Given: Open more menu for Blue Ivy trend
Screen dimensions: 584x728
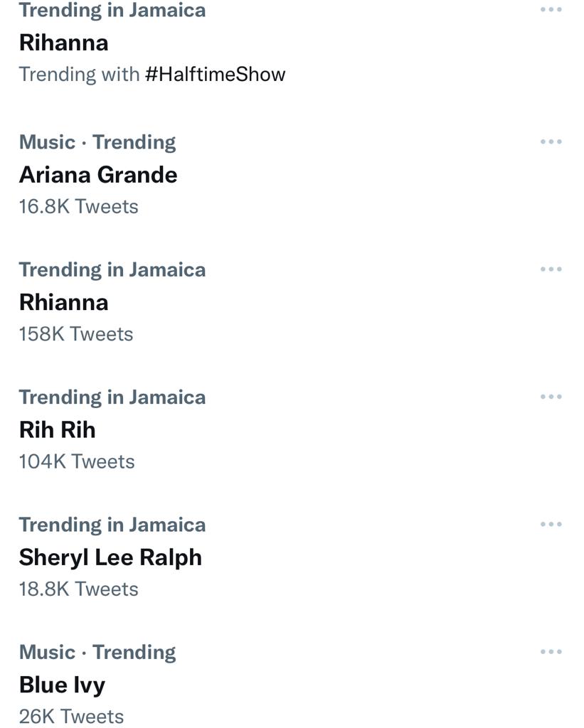Looking at the screenshot, I should (x=551, y=652).
